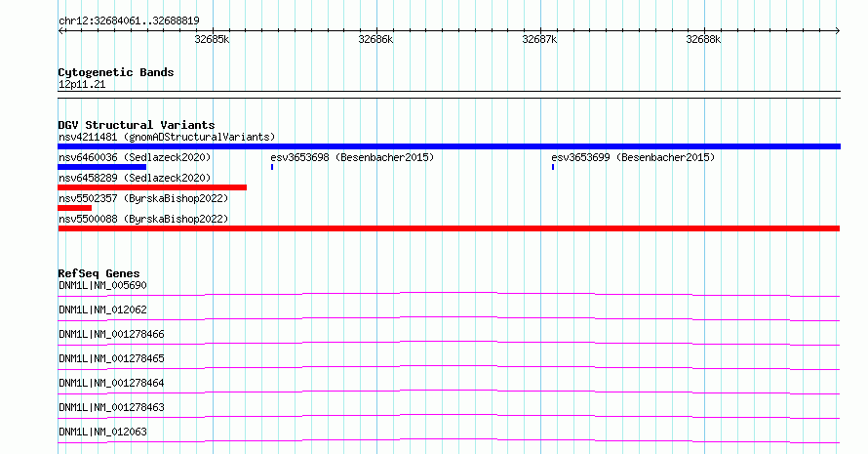
Task: Open the RefSeq Genes track title
Action: 99,273
